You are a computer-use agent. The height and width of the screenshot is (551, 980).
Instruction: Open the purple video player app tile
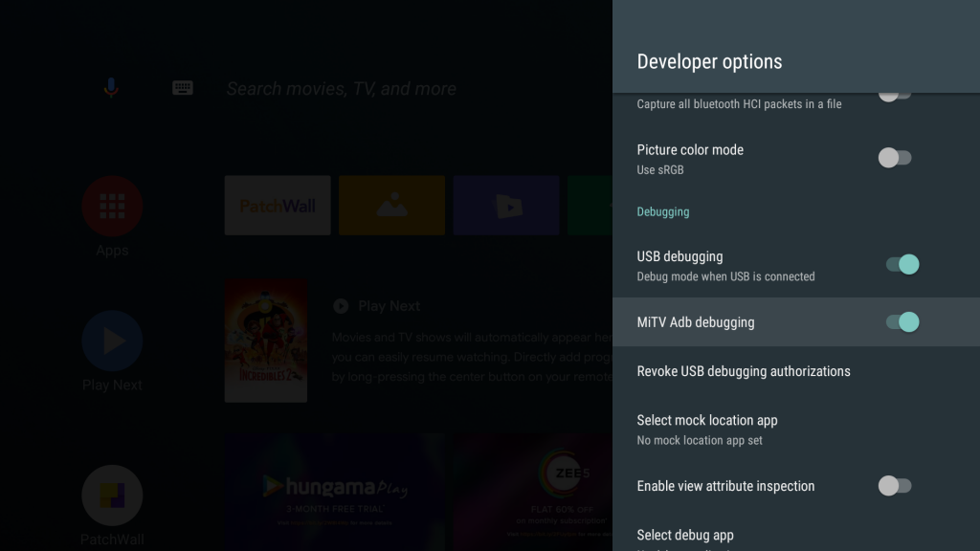(506, 206)
